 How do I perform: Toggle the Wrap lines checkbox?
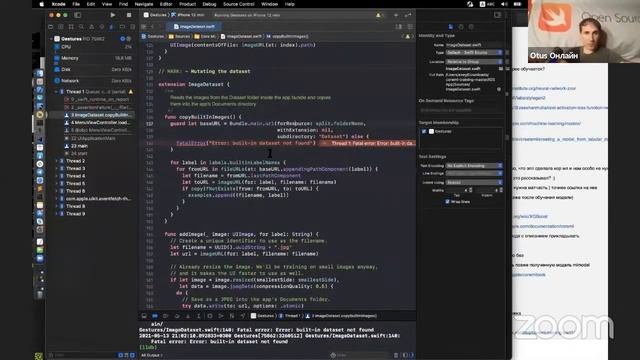pos(447,202)
